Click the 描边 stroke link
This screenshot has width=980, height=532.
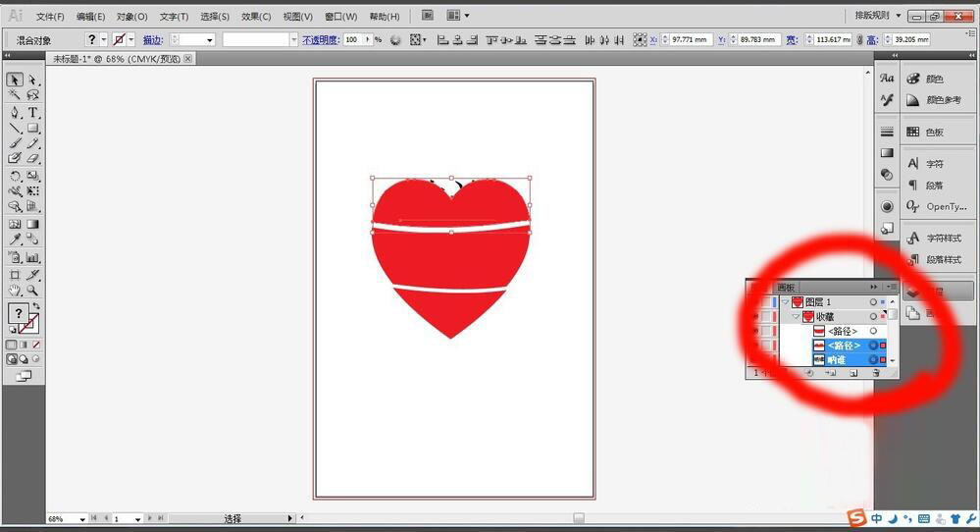152,40
